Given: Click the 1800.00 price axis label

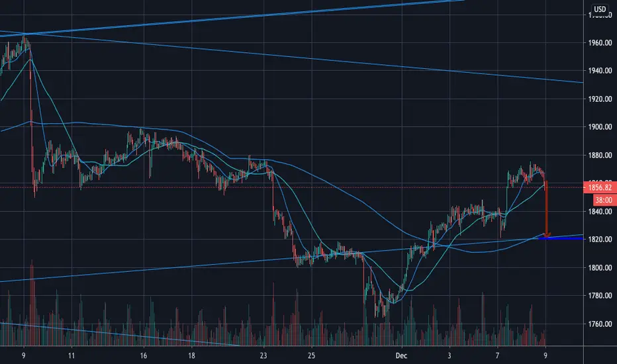Looking at the screenshot, I should click(x=600, y=267).
